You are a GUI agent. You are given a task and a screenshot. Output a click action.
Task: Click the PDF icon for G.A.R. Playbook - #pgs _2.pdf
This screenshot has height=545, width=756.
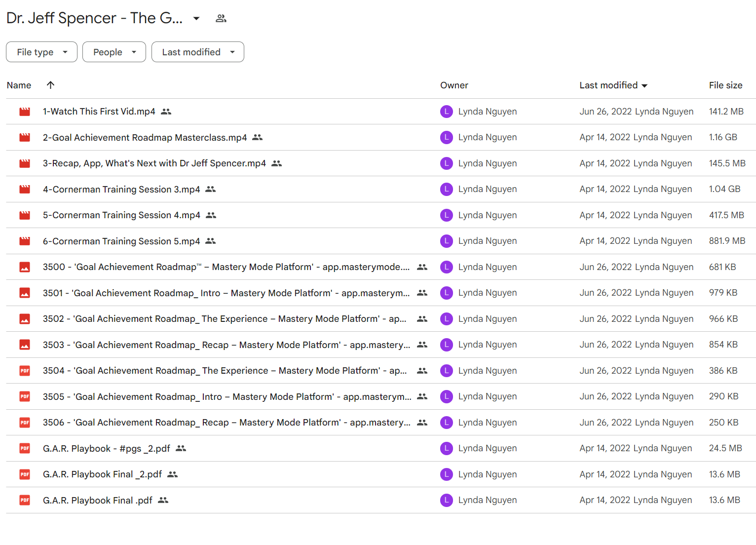(x=25, y=448)
